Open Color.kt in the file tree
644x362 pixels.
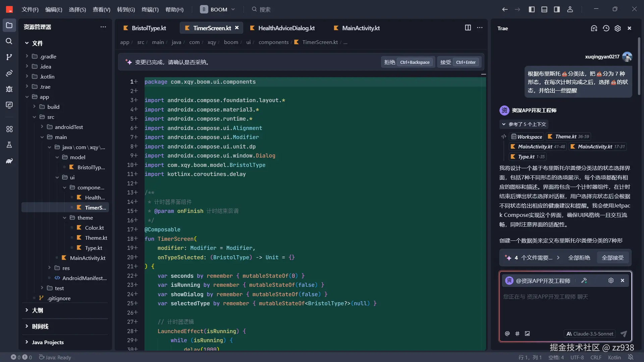(94, 228)
